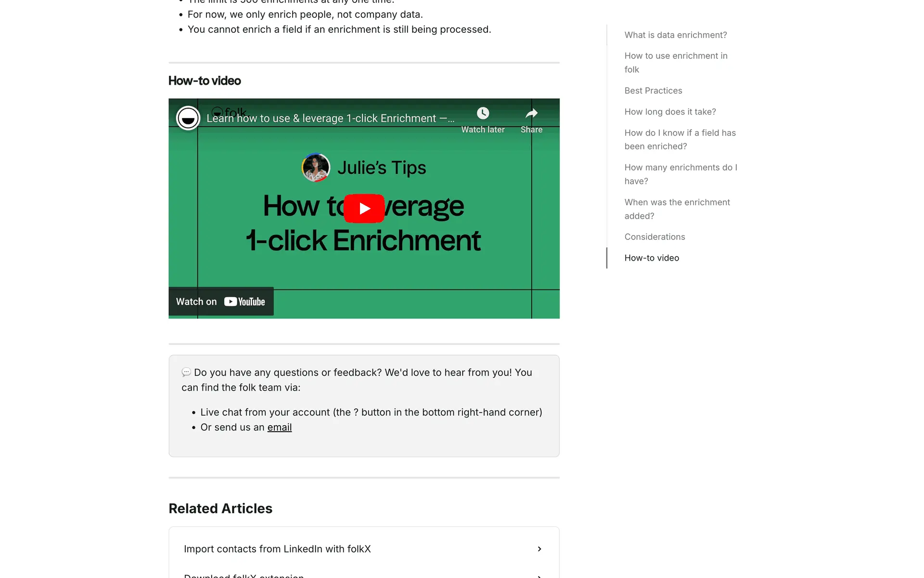This screenshot has height=578, width=924.
Task: Click the video title link text
Action: [330, 118]
